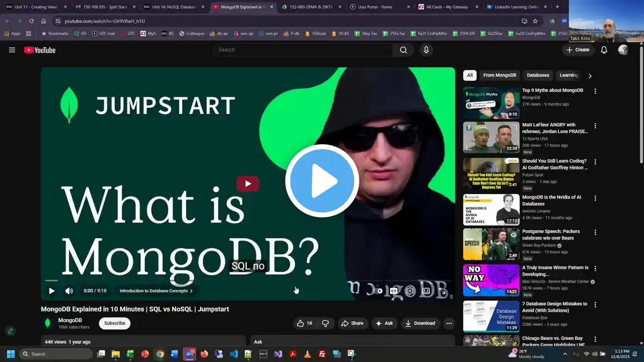
Task: Open VLC media player from taskbar
Action: (x=307, y=354)
